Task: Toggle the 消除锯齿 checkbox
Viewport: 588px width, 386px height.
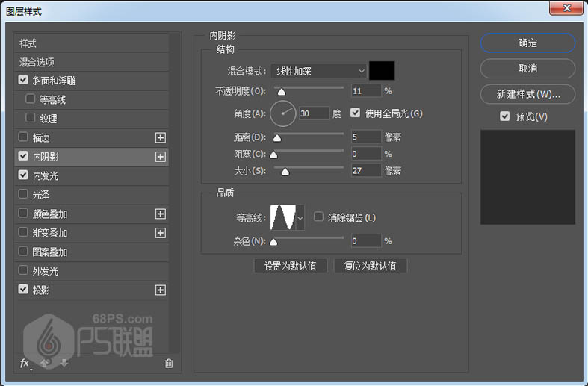Action: [318, 217]
